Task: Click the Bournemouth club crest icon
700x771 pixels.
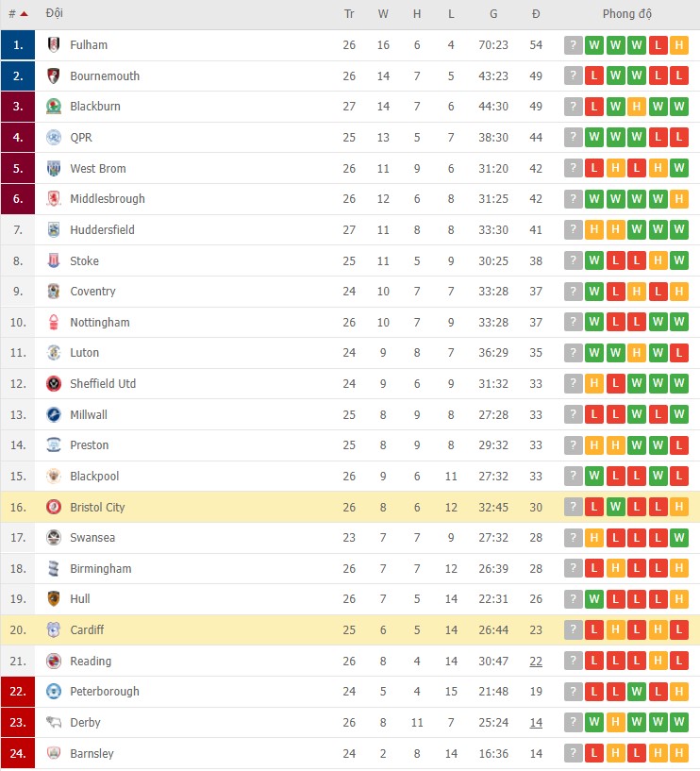Action: [x=54, y=76]
